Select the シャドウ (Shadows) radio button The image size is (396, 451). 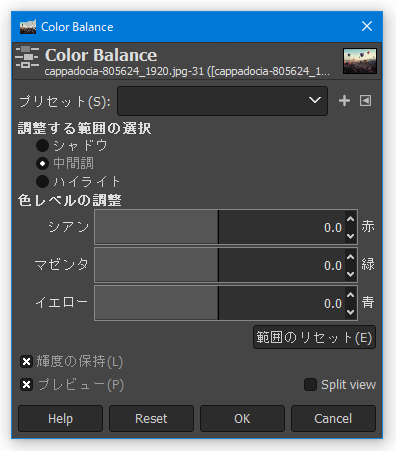pyautogui.click(x=42, y=145)
